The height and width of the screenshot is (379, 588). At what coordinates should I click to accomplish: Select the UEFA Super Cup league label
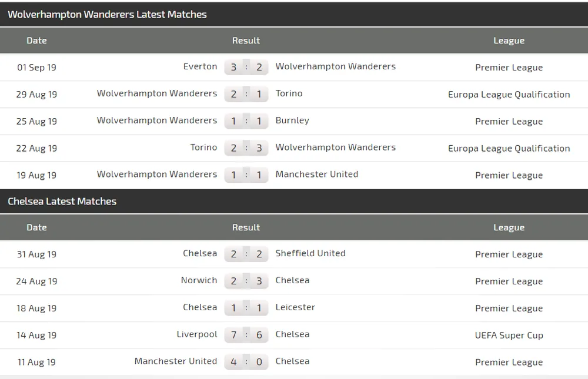[509, 335]
